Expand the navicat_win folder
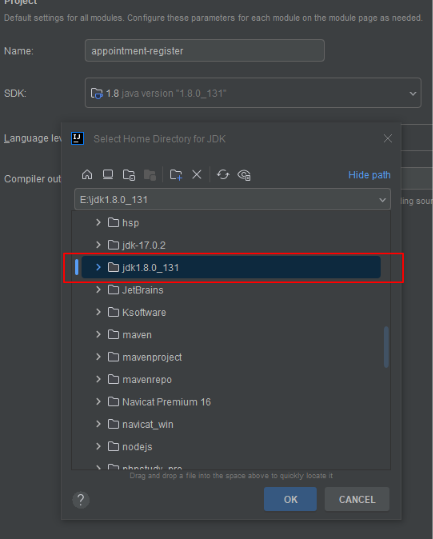433x539 pixels. pos(98,424)
